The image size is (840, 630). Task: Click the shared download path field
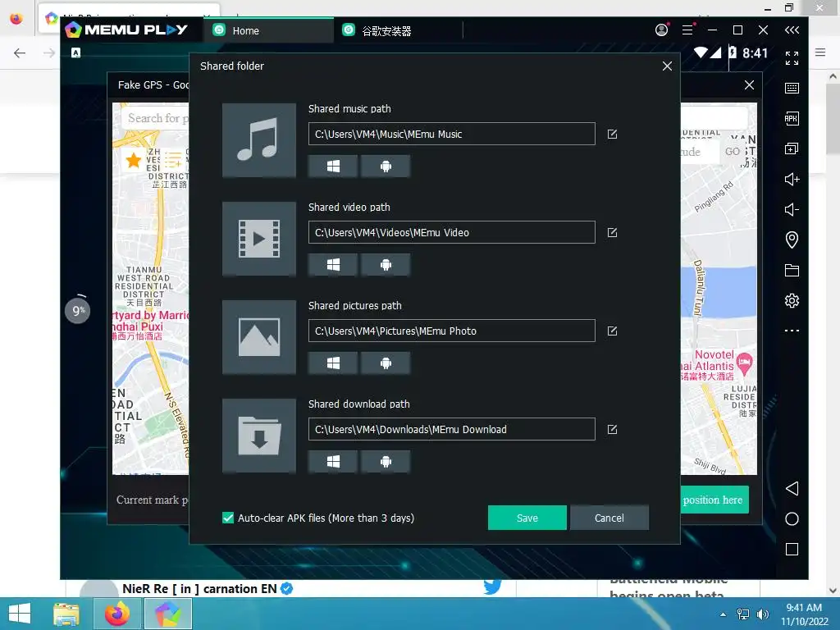[452, 429]
